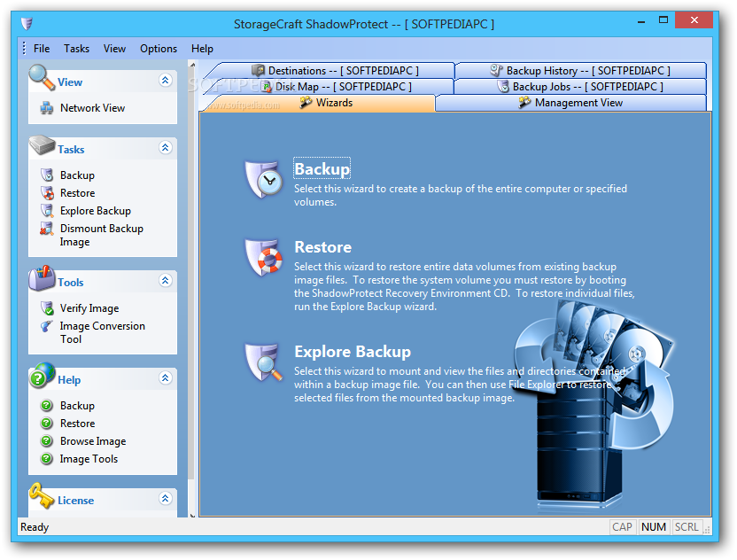
Task: Switch to the Backup Jobs tab
Action: coord(580,87)
